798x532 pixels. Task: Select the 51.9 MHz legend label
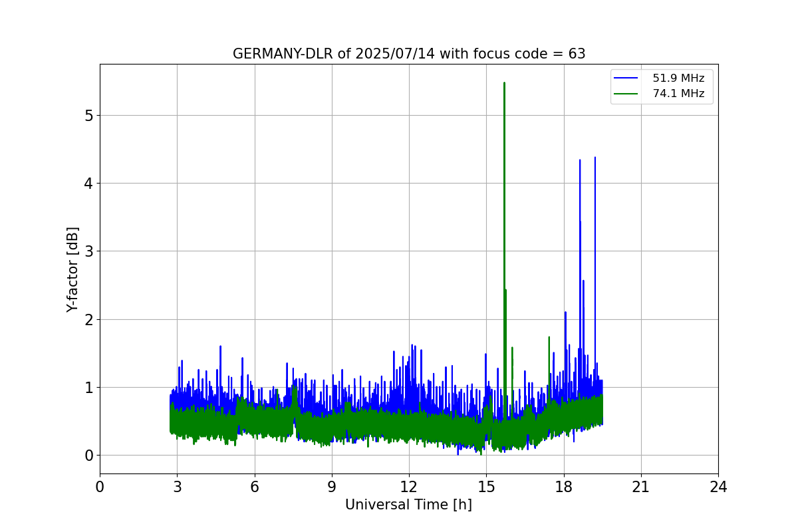coord(678,78)
